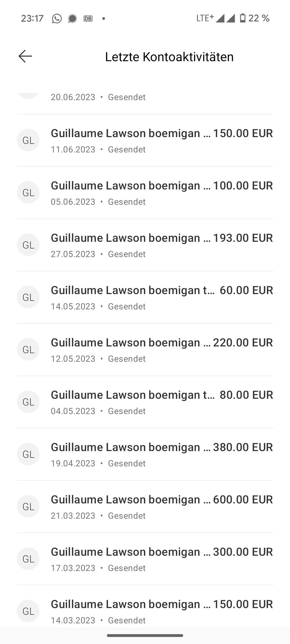290x644 pixels.
Task: Tap GL avatar for 19.04.2023 transfer
Action: (28, 454)
